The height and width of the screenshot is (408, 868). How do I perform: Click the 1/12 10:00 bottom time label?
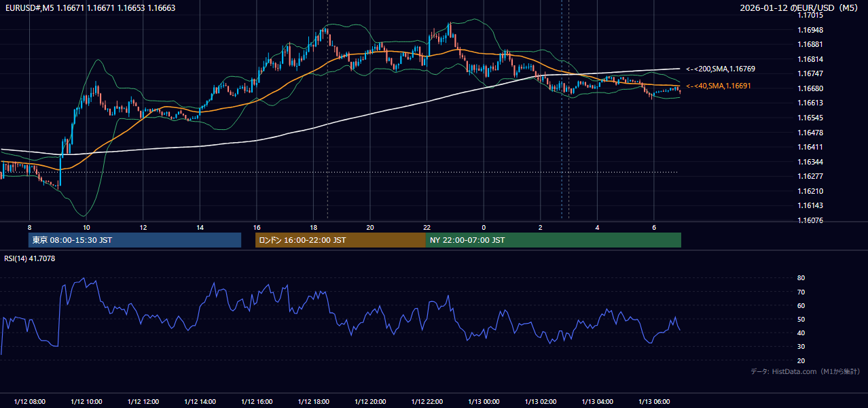86,402
